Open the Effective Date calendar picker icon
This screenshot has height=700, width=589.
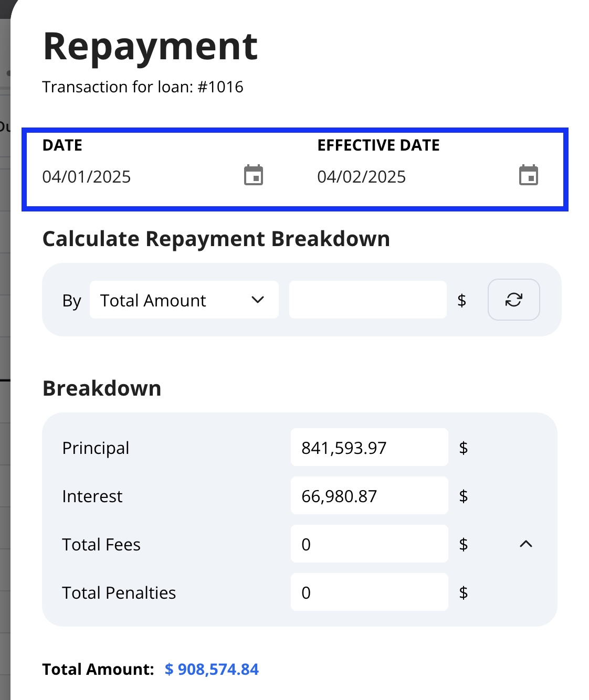[x=529, y=175]
